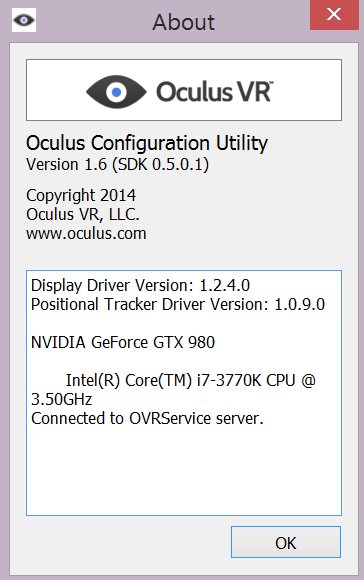Click the 1.0.9.0 version number
This screenshot has width=364, height=580.
[x=300, y=304]
